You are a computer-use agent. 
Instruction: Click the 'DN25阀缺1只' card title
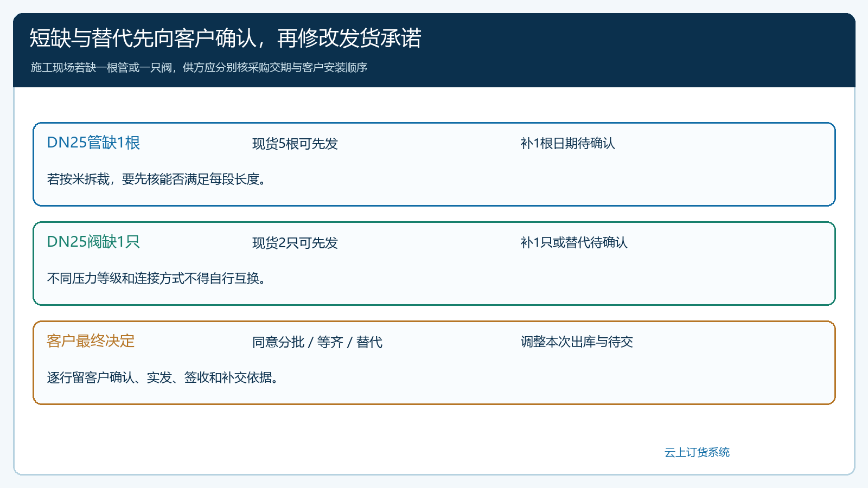coord(93,242)
